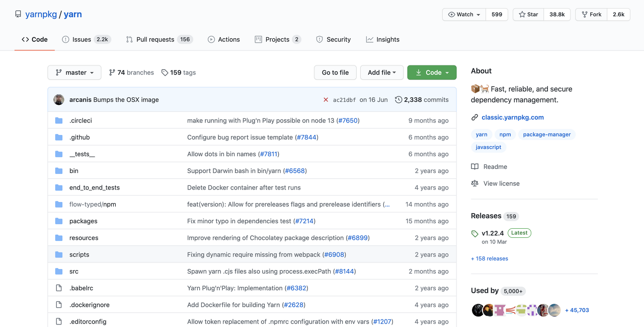The width and height of the screenshot is (644, 327).
Task: Click the repository book icon beside yarnpkg
Action: (18, 14)
